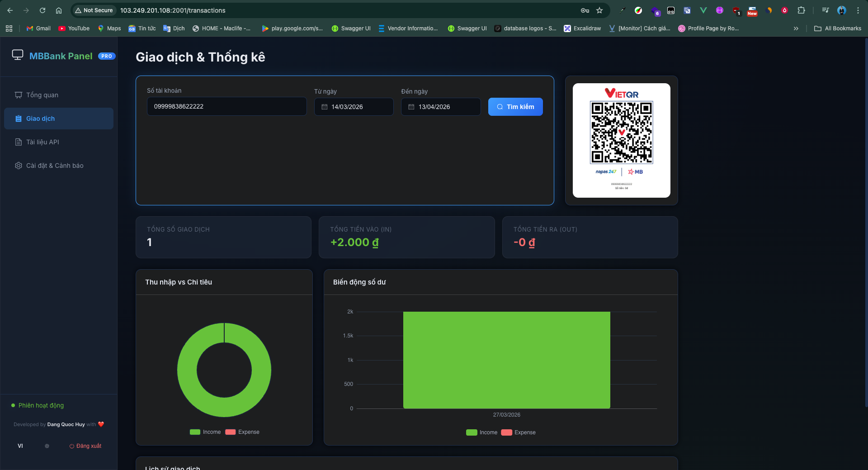This screenshot has height=470, width=868.
Task: Click the MBBank Panel logo monitor icon
Action: (18, 55)
